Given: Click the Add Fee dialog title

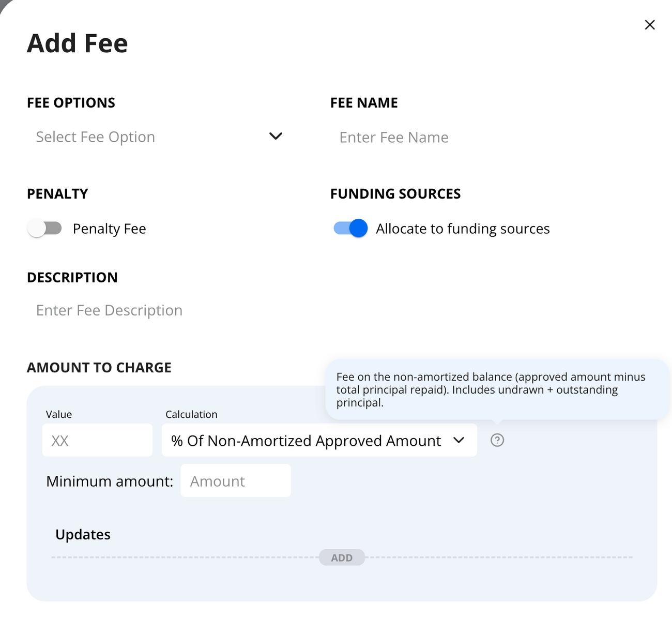Looking at the screenshot, I should coord(78,43).
